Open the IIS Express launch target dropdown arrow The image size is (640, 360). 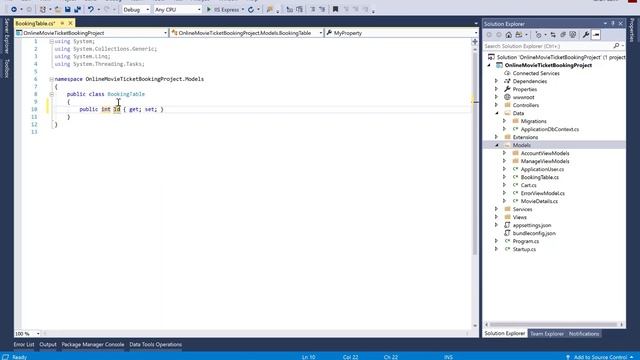[x=243, y=9]
